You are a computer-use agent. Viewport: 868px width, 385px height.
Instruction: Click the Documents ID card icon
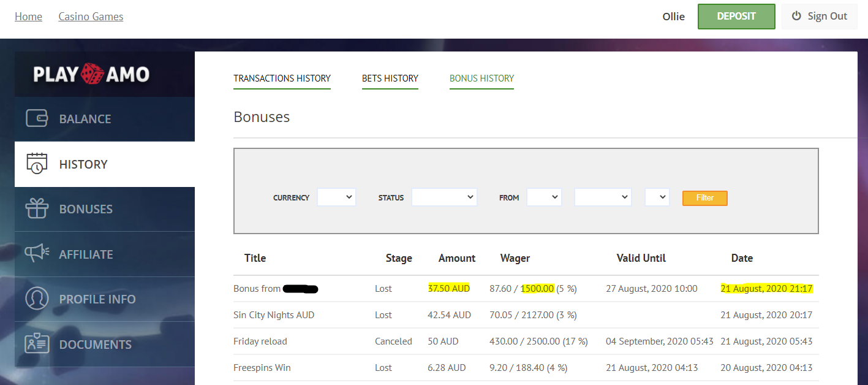(x=37, y=344)
